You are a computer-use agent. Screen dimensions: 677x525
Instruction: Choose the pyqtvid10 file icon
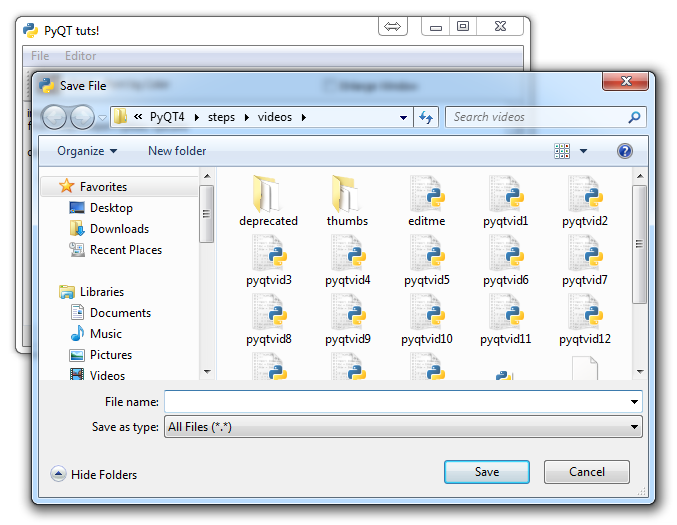(426, 312)
